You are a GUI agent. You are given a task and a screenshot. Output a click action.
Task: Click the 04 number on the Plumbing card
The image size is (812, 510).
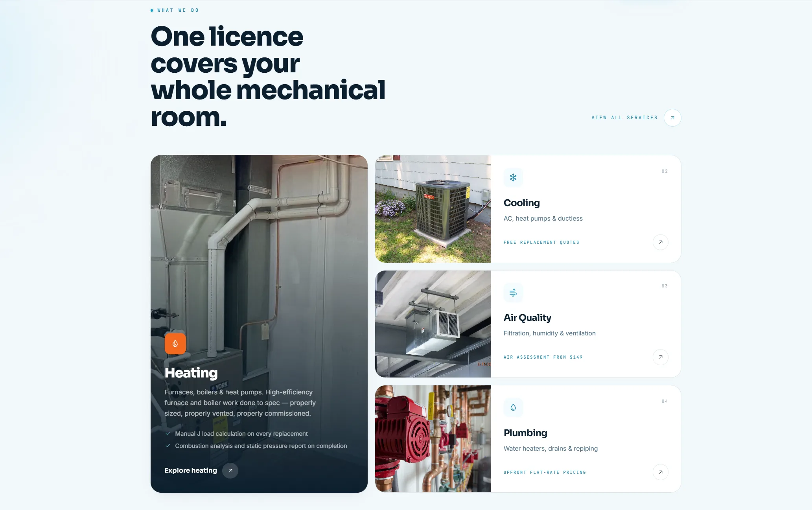coord(665,401)
